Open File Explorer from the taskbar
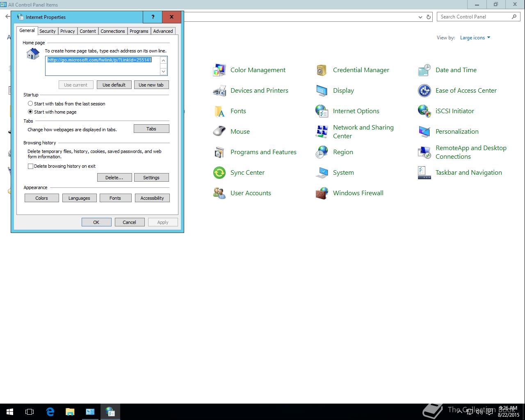This screenshot has height=420, width=525. click(70, 412)
